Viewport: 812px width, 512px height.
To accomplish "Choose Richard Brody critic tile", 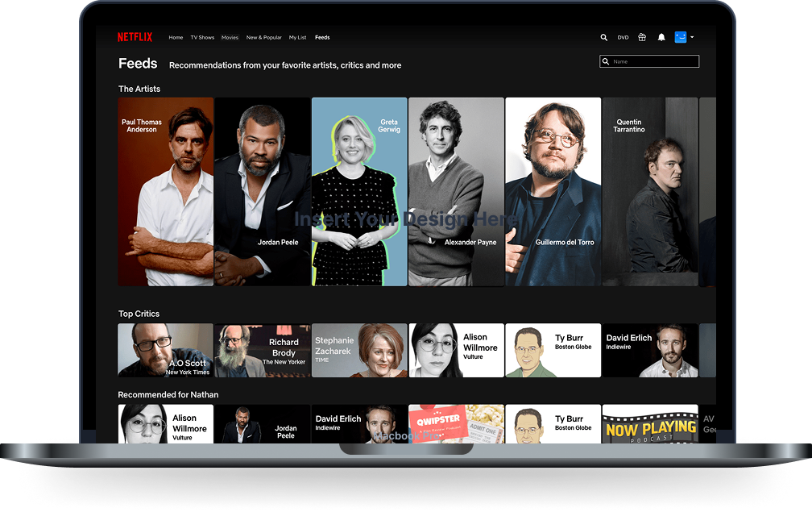I will coord(263,351).
